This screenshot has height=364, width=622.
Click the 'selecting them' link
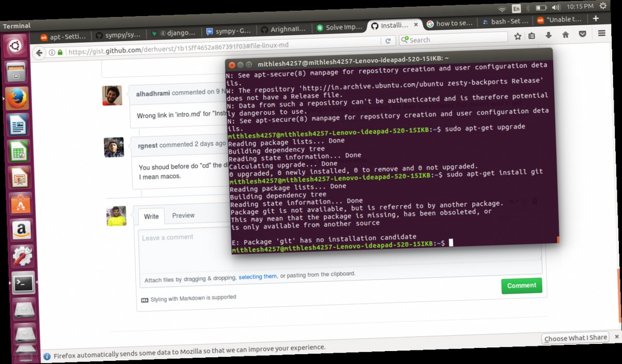coord(258,276)
